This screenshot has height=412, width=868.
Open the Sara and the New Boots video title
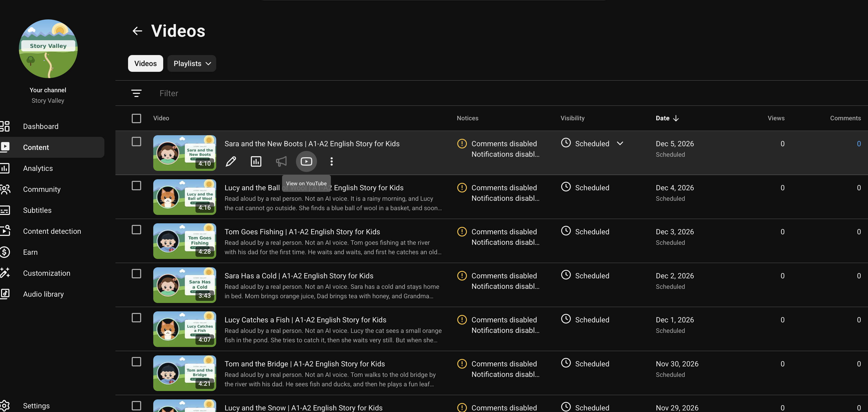[x=312, y=144]
